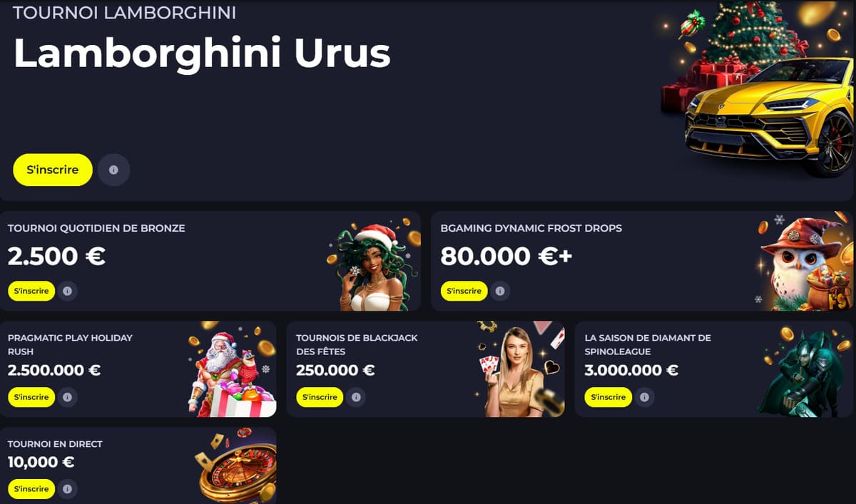856x504 pixels.
Task: Open info icon for Pragmatic Play Holiday Rush
Action: click(x=67, y=397)
